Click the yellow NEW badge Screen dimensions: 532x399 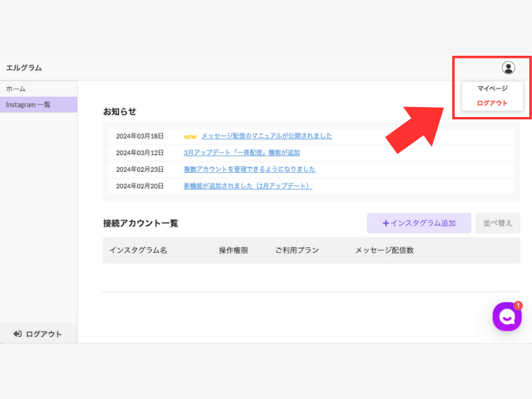coord(190,137)
